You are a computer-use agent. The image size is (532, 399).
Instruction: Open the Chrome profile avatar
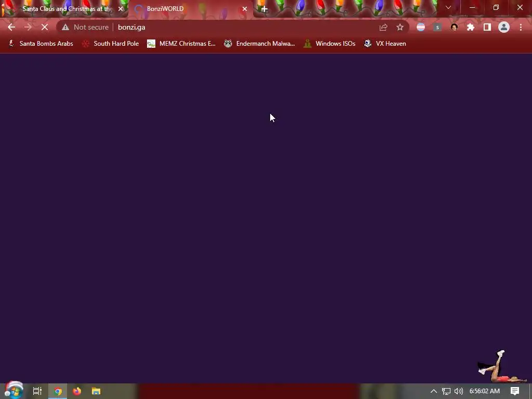coord(504,27)
